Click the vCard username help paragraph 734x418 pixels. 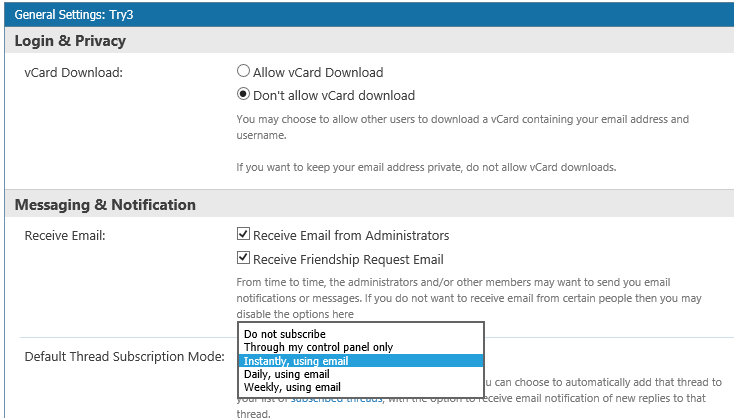coord(462,127)
